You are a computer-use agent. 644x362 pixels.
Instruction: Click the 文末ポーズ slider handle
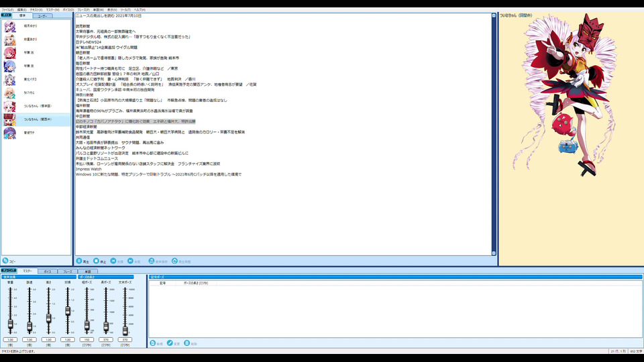coord(125,330)
